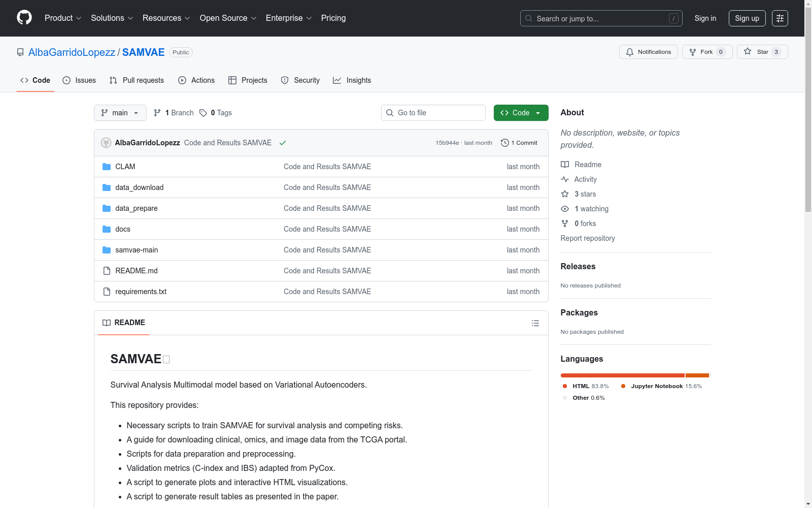This screenshot has height=508, width=812.
Task: Click the SAMVAE repository name link
Action: tap(144, 52)
